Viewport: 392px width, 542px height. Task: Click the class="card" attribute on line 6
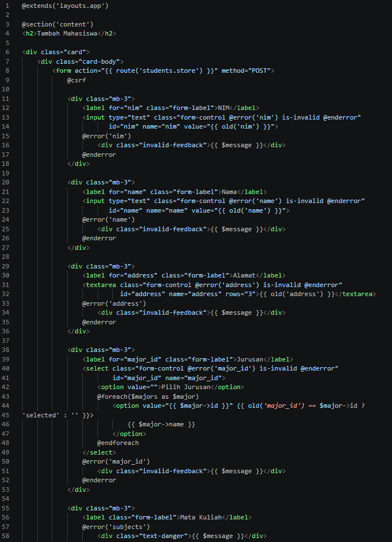click(x=63, y=52)
